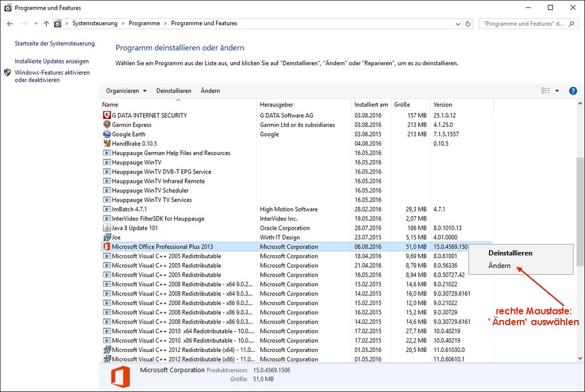Click the Microsoft Office Professional Plus 2013 icon
Screen dimensions: 585x392
click(x=107, y=246)
